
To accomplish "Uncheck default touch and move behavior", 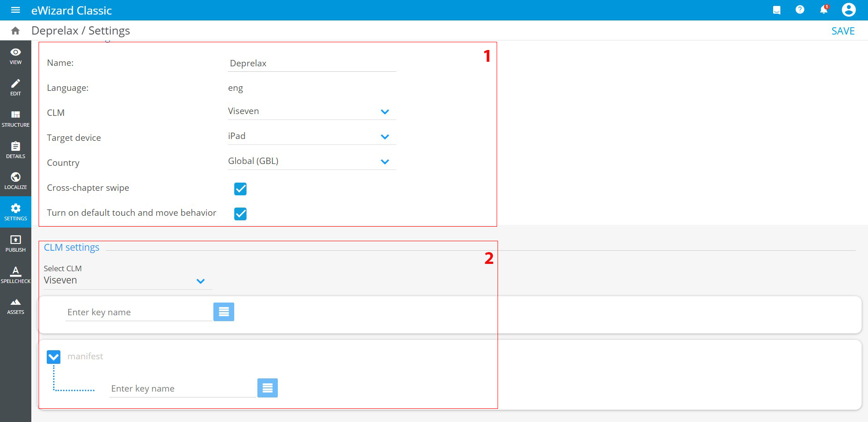I will coord(240,214).
